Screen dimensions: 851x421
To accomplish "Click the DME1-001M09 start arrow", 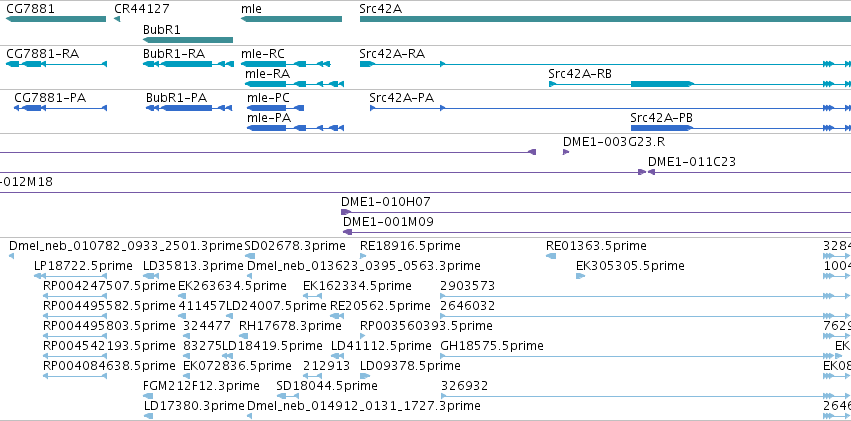I will point(348,232).
